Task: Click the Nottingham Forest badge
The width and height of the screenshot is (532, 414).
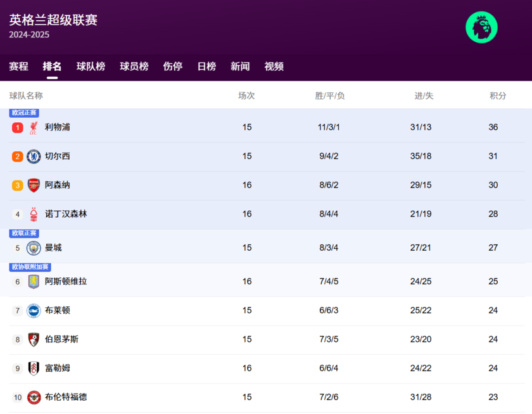Action: (32, 214)
